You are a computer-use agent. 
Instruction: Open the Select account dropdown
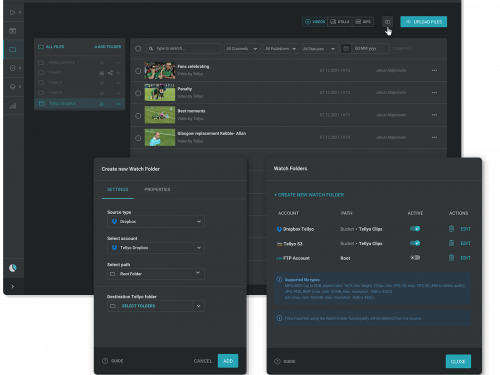pyautogui.click(x=156, y=248)
